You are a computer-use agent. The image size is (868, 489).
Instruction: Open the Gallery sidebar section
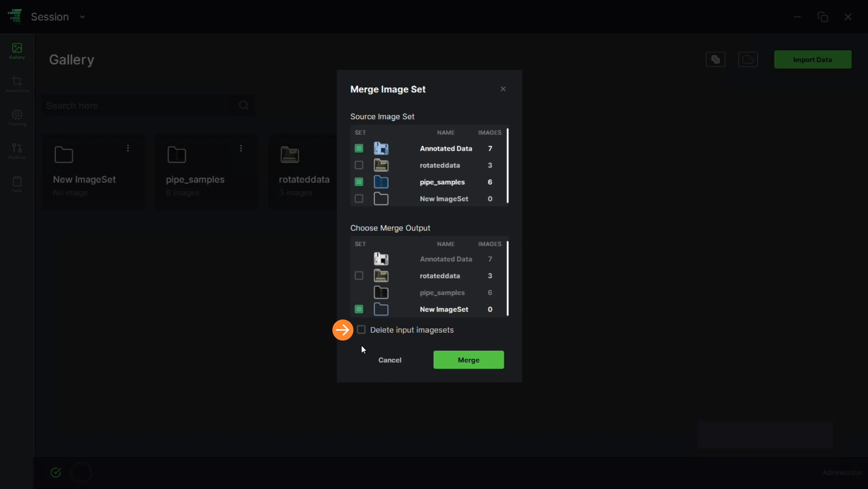(17, 51)
